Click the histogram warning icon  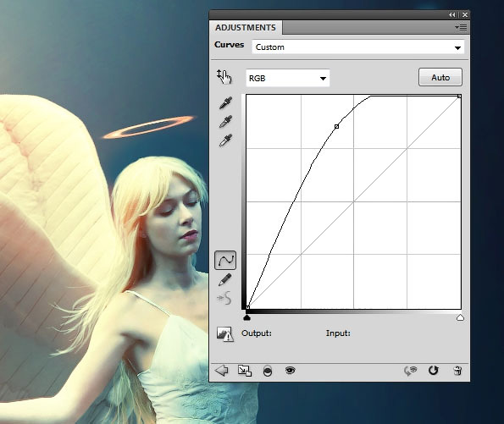pos(225,334)
